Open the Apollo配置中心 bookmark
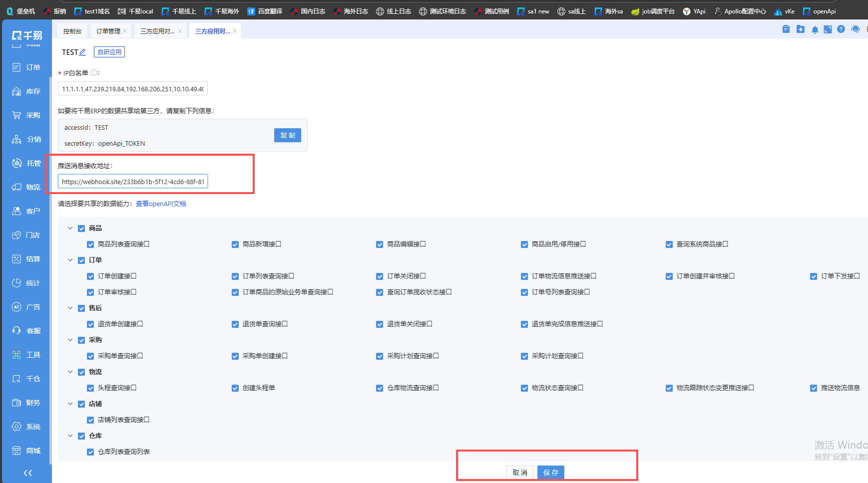The width and height of the screenshot is (868, 483). point(740,11)
